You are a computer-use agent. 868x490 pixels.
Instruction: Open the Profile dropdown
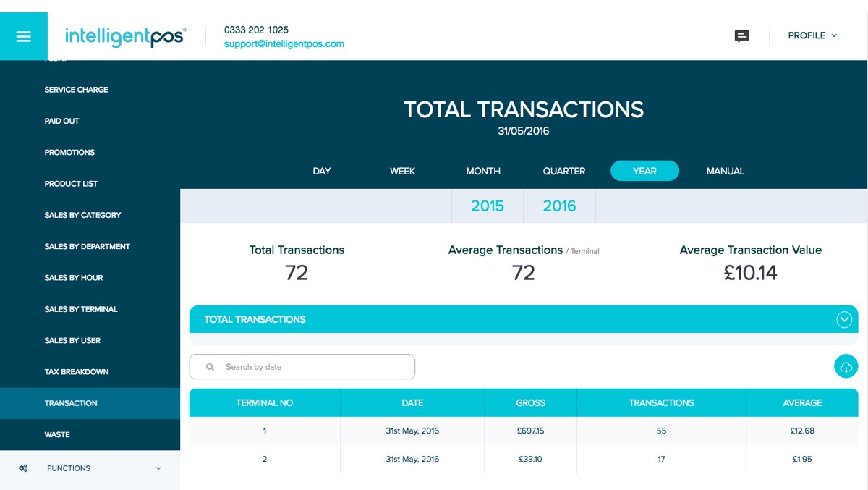812,35
